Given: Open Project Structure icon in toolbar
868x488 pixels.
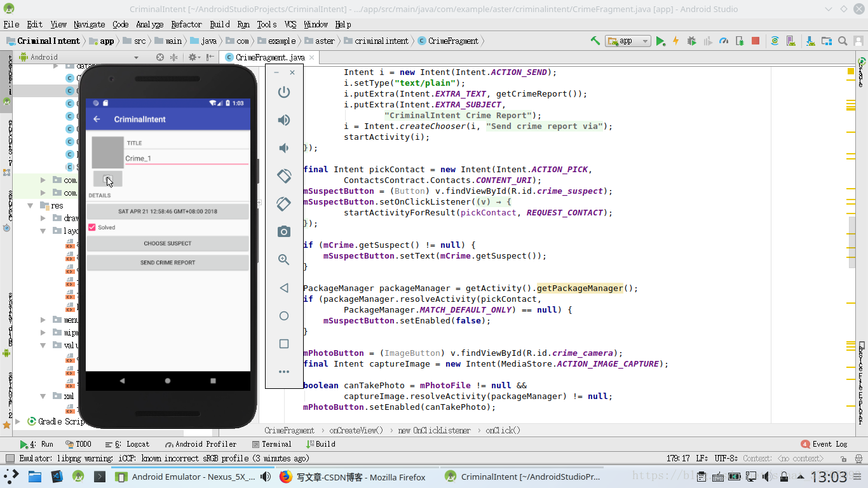Looking at the screenshot, I should [827, 41].
